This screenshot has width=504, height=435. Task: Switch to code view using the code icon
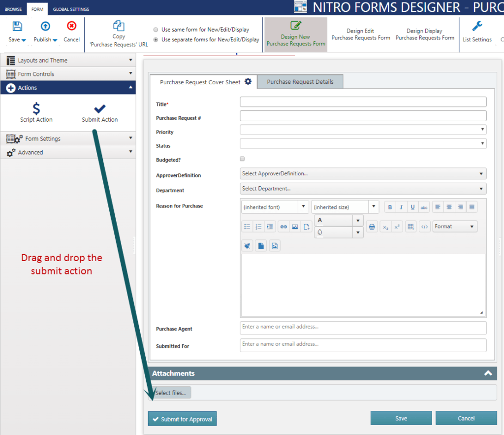point(424,226)
